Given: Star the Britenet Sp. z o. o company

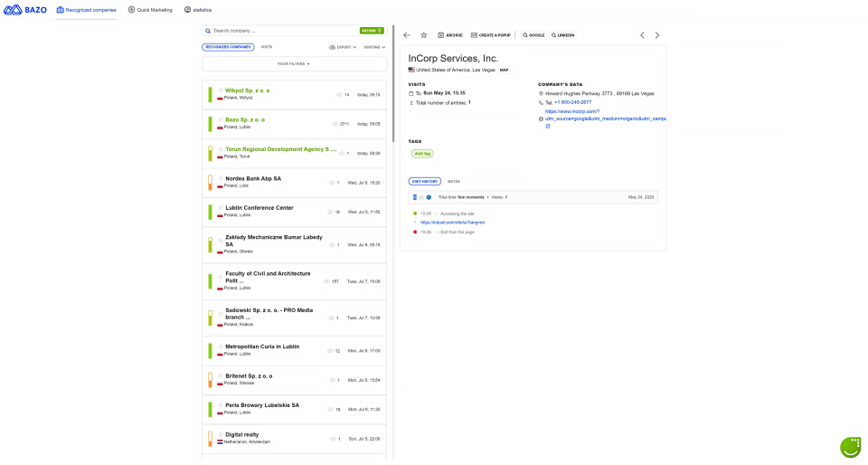Looking at the screenshot, I should (x=221, y=375).
